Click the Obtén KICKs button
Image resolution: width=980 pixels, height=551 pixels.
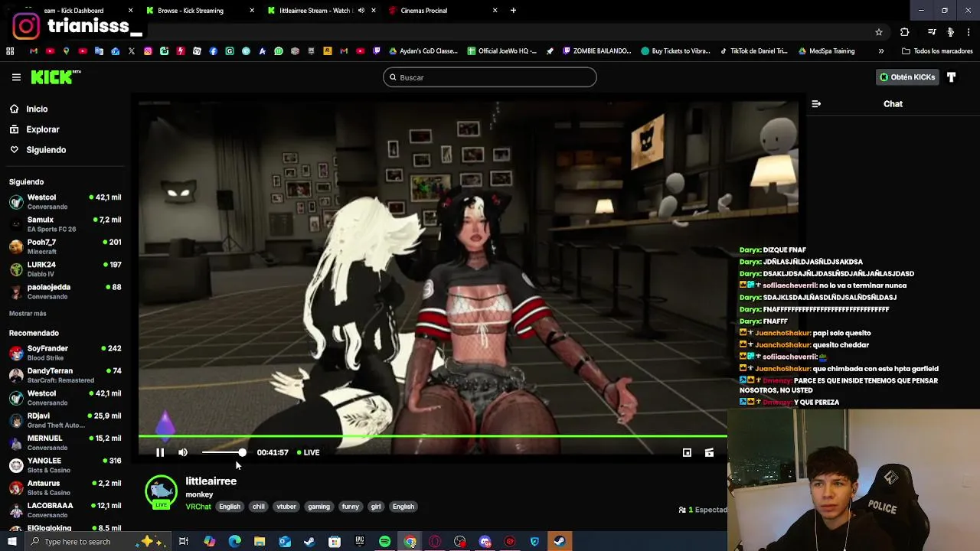(907, 77)
